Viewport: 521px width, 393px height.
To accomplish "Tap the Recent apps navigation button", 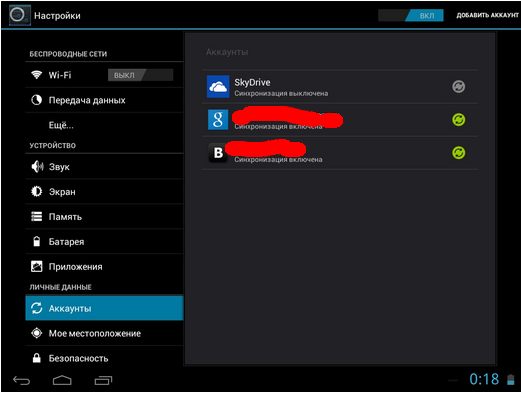I will click(x=103, y=380).
